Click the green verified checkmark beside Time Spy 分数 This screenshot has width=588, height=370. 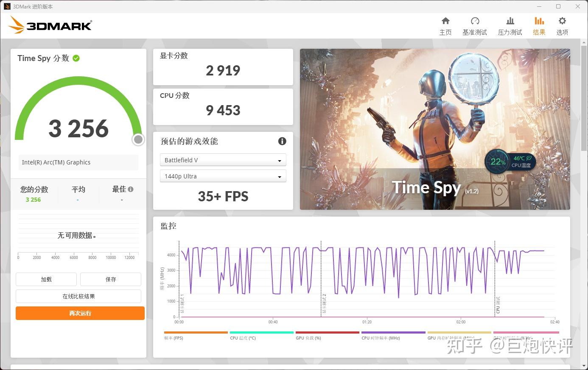(x=76, y=58)
